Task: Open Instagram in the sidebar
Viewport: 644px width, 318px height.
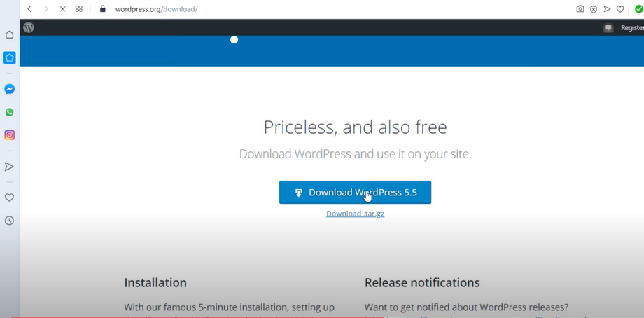Action: (9, 135)
